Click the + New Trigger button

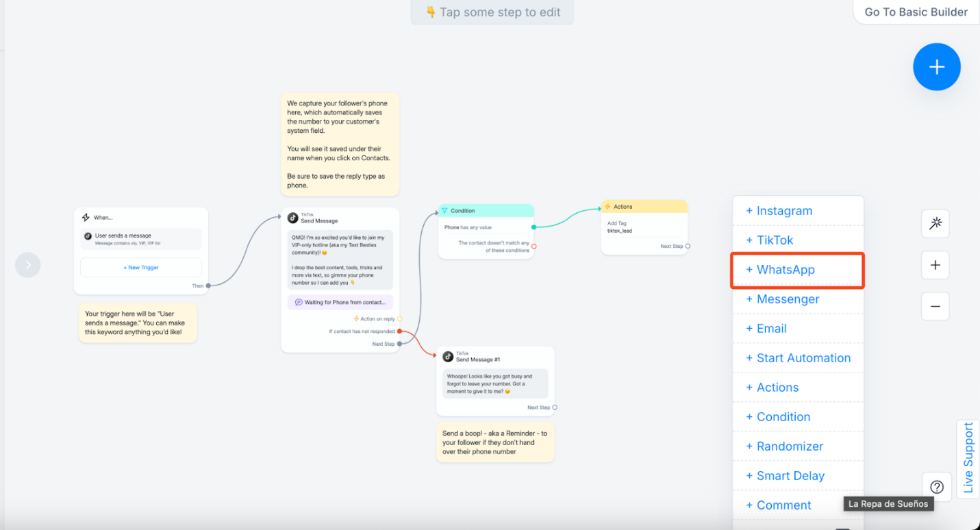pos(141,268)
